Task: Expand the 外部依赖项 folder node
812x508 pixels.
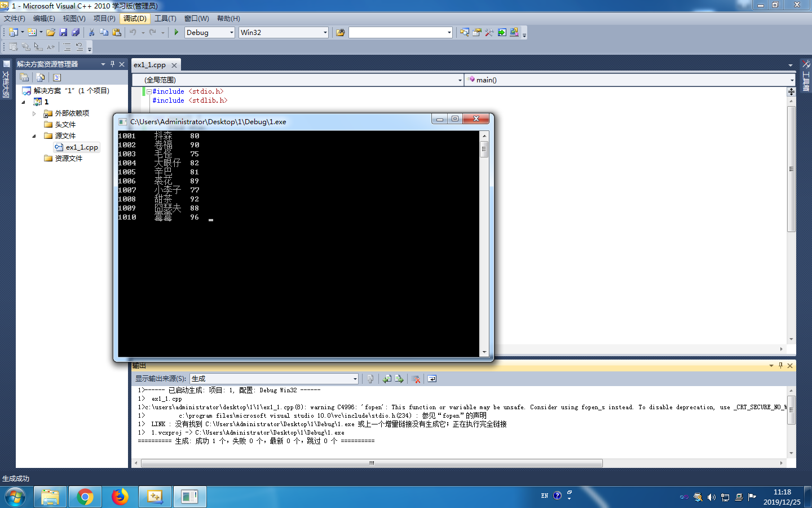Action: pos(34,113)
